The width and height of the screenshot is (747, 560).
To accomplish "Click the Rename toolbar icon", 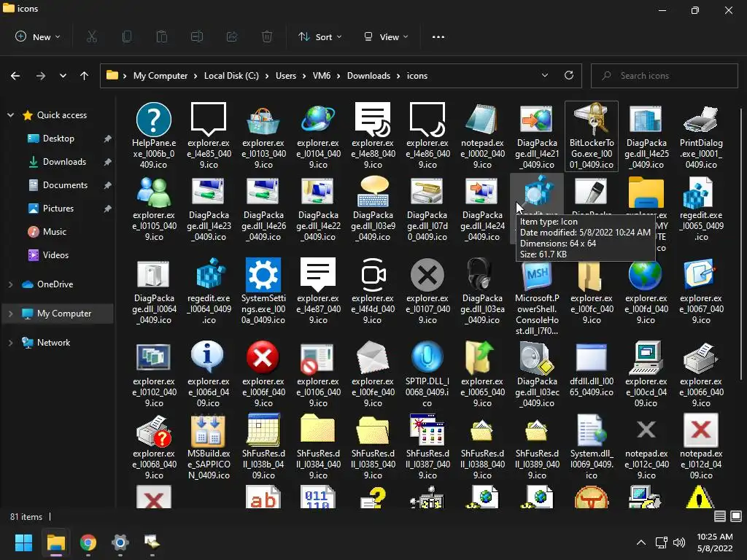I will [197, 36].
